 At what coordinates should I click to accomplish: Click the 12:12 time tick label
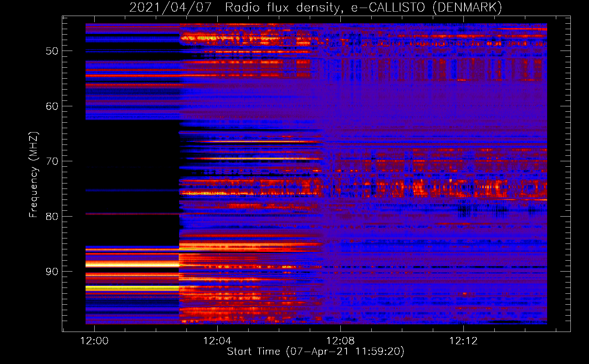463,341
